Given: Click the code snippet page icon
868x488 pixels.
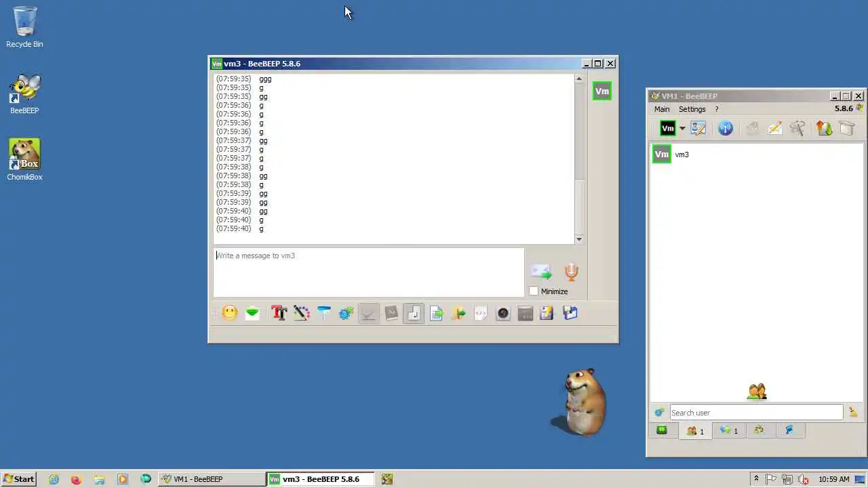Looking at the screenshot, I should (x=481, y=313).
